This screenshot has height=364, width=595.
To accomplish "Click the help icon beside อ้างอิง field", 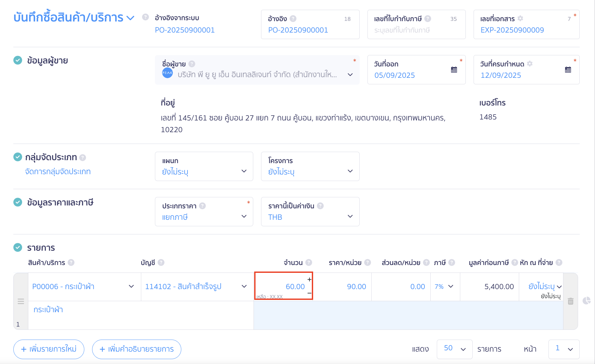I will (x=294, y=19).
